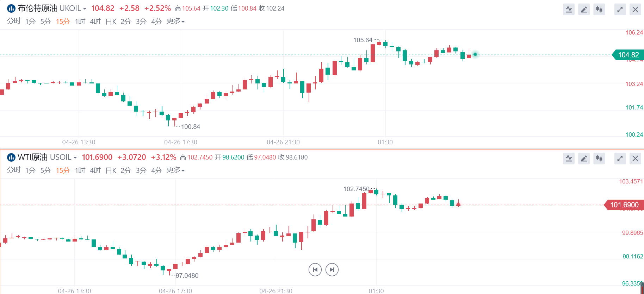Switch WTI chart to 日K timeframe
This screenshot has height=294, width=644.
coord(111,170)
